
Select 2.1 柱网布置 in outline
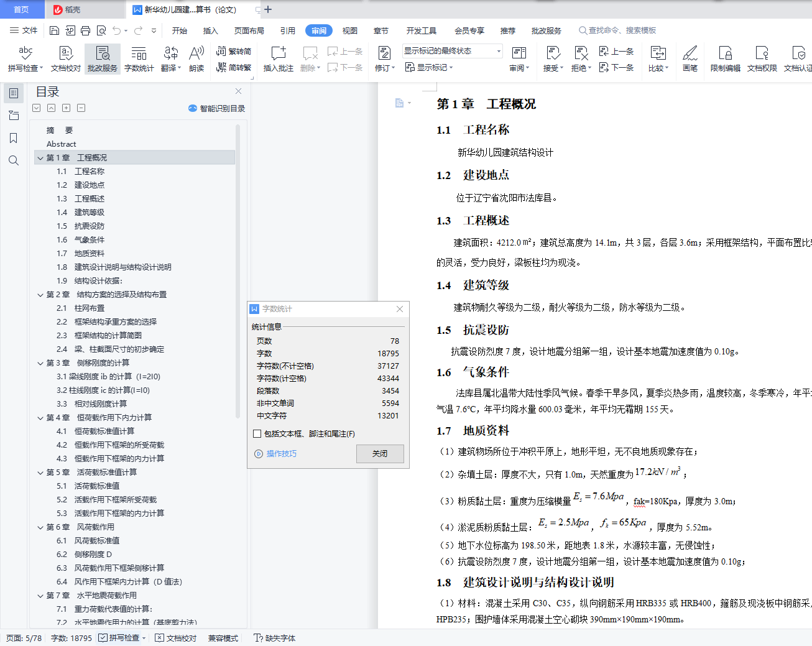[x=81, y=308]
